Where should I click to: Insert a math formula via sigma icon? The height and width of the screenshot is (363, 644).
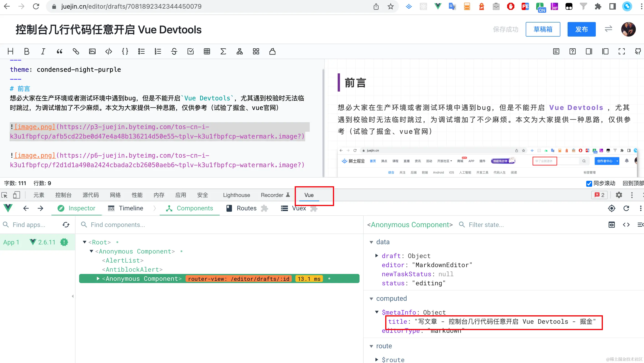223,51
